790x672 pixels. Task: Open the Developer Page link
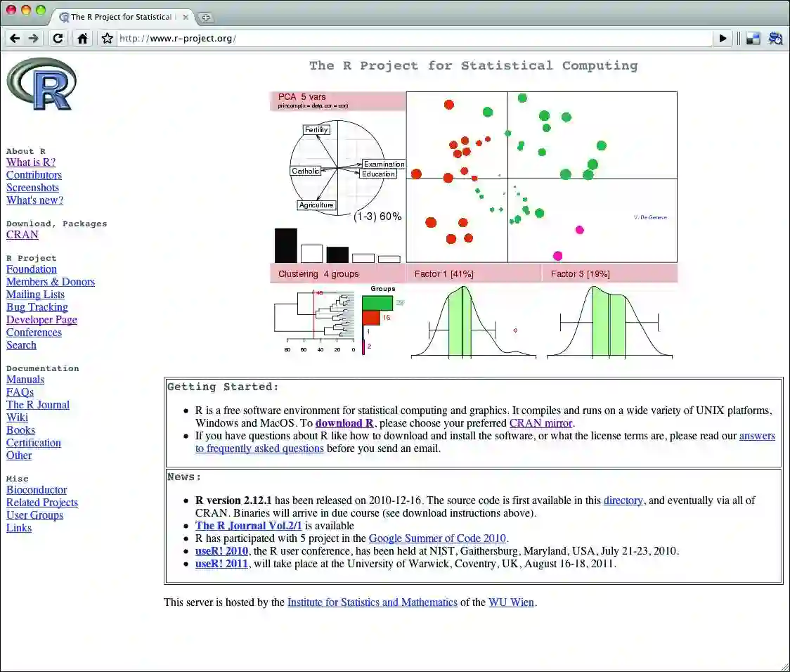41,319
